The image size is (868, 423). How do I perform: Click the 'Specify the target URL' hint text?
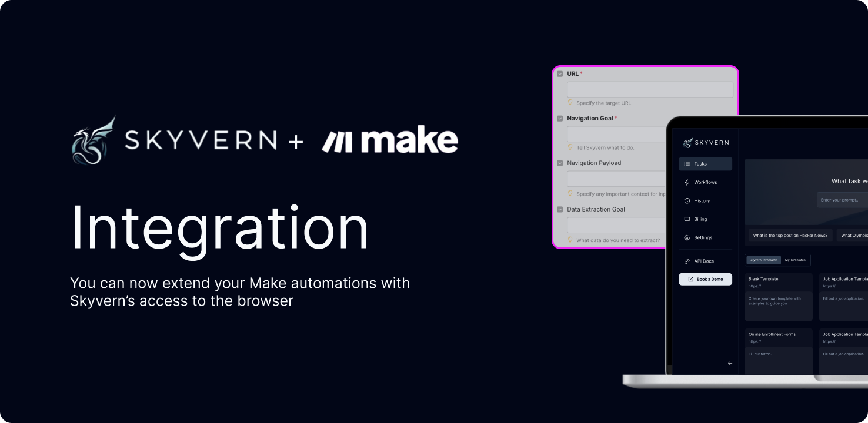click(x=603, y=103)
